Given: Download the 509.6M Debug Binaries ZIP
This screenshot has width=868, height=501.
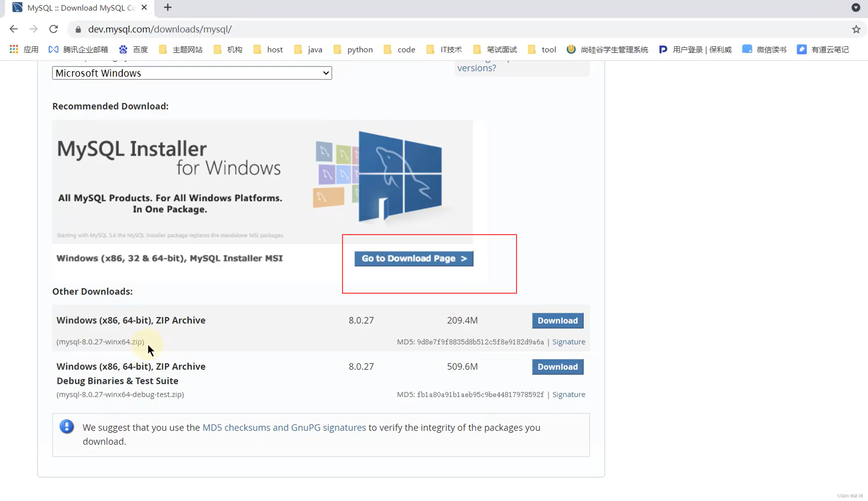Looking at the screenshot, I should 557,367.
